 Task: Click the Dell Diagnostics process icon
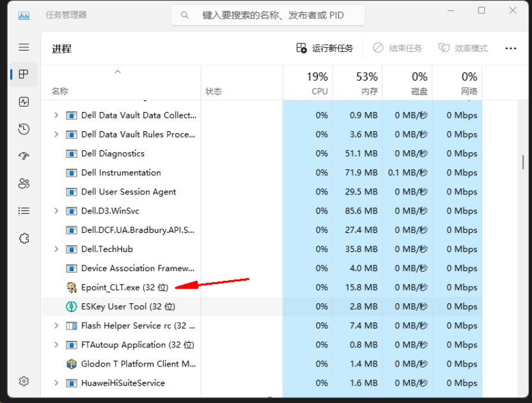tap(71, 154)
